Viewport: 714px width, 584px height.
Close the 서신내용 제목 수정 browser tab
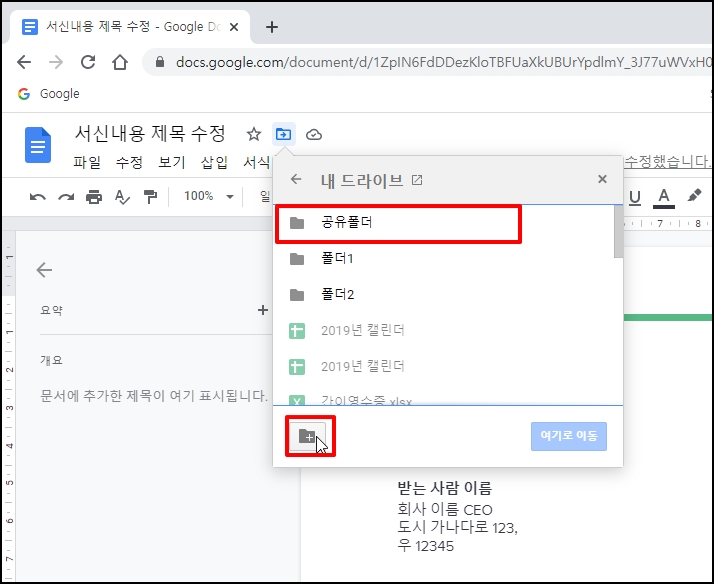click(x=234, y=27)
